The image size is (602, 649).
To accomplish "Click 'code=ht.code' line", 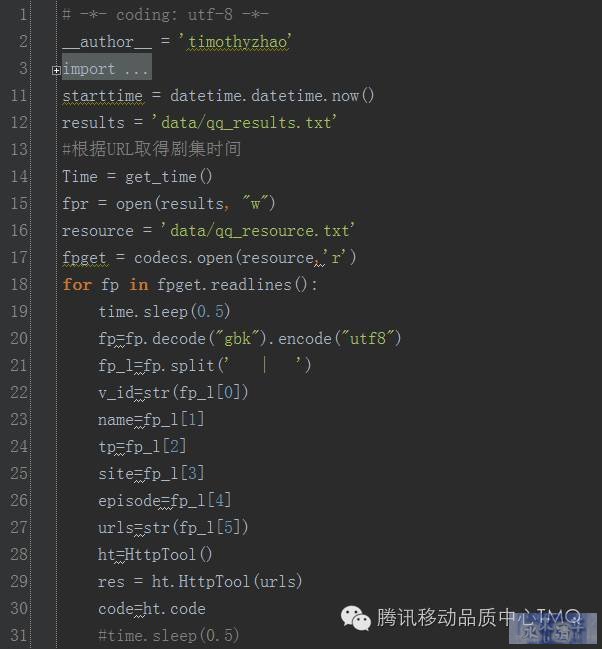I will pyautogui.click(x=152, y=609).
